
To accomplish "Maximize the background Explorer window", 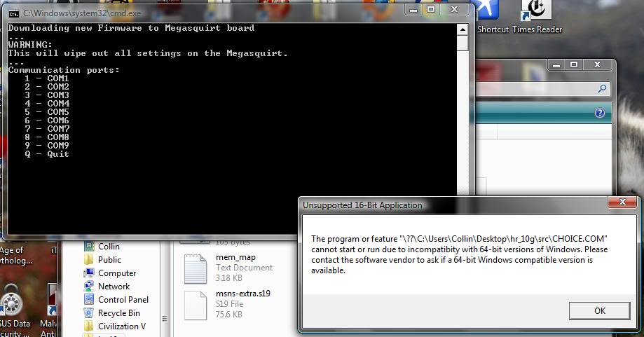I will (x=574, y=65).
